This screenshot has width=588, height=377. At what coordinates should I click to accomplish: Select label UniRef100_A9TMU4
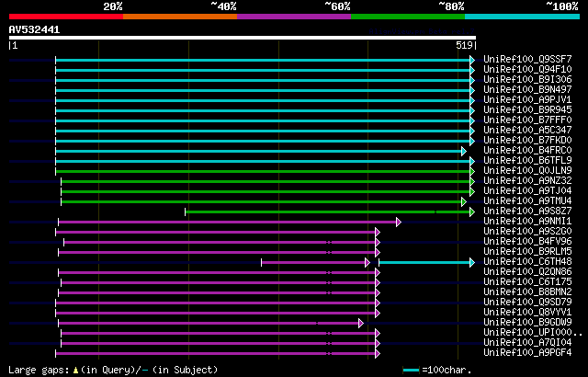[527, 201]
